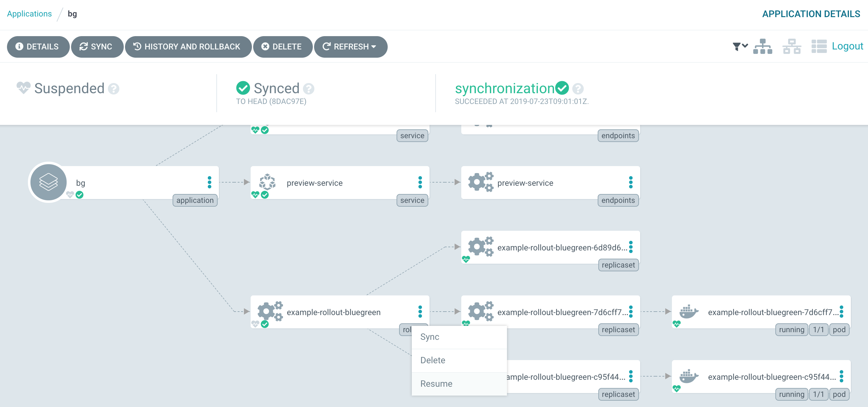
Task: Click help icon next to Suspended
Action: [x=114, y=89]
